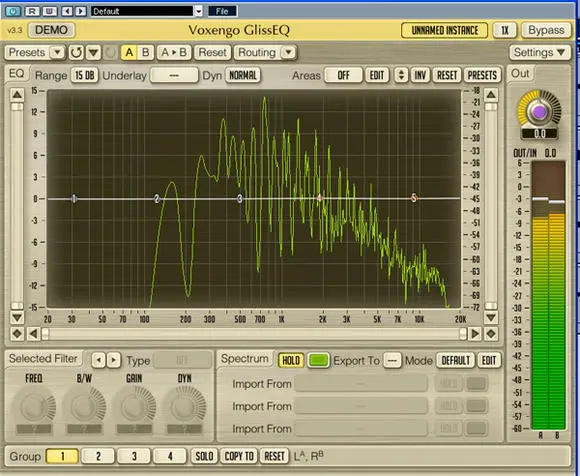Click the output gain knob
The width and height of the screenshot is (580, 476).
point(539,111)
